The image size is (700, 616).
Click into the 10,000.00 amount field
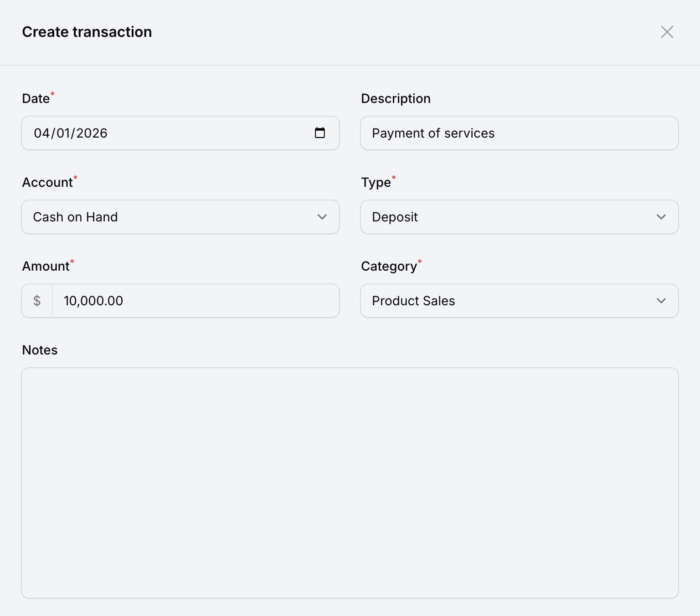click(x=196, y=301)
